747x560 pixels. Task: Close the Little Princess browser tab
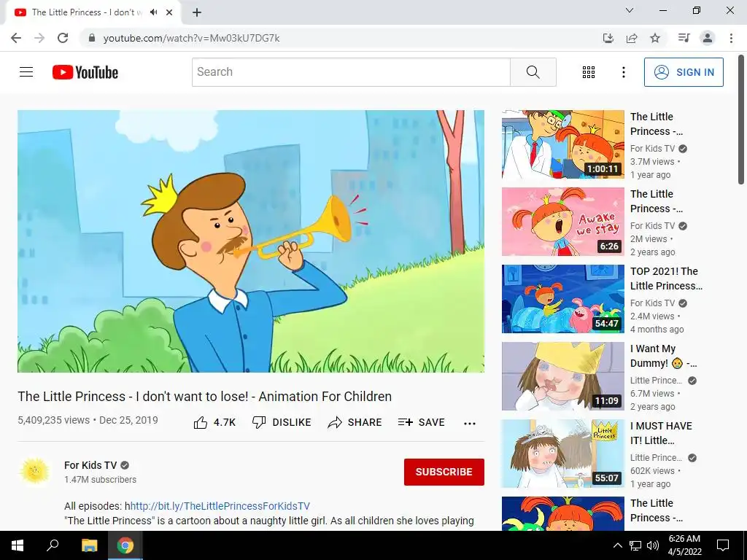click(x=169, y=12)
